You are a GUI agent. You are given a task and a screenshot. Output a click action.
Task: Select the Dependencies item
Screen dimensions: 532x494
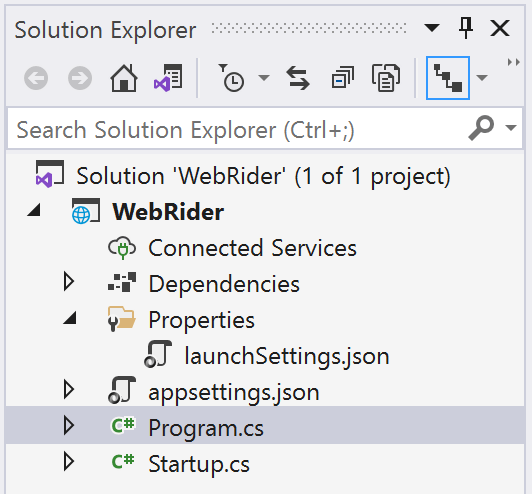pyautogui.click(x=224, y=284)
